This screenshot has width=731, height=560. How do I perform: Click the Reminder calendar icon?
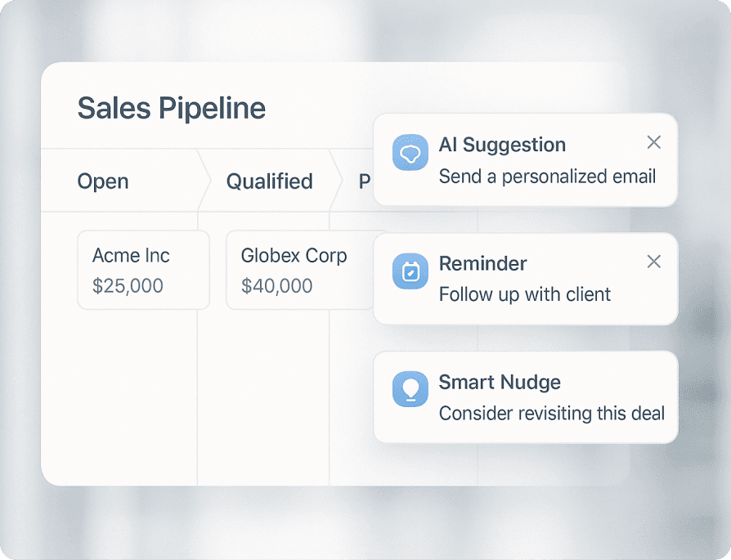pyautogui.click(x=410, y=272)
